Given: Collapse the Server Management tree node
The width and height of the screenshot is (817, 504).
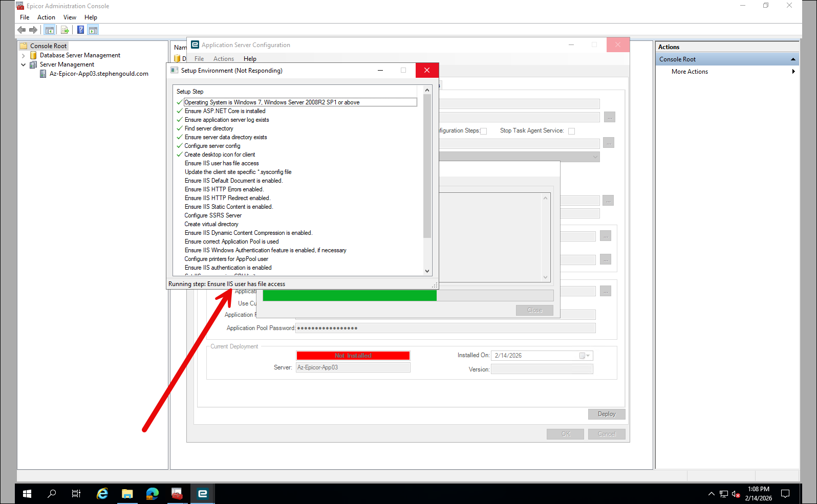Looking at the screenshot, I should tap(23, 64).
